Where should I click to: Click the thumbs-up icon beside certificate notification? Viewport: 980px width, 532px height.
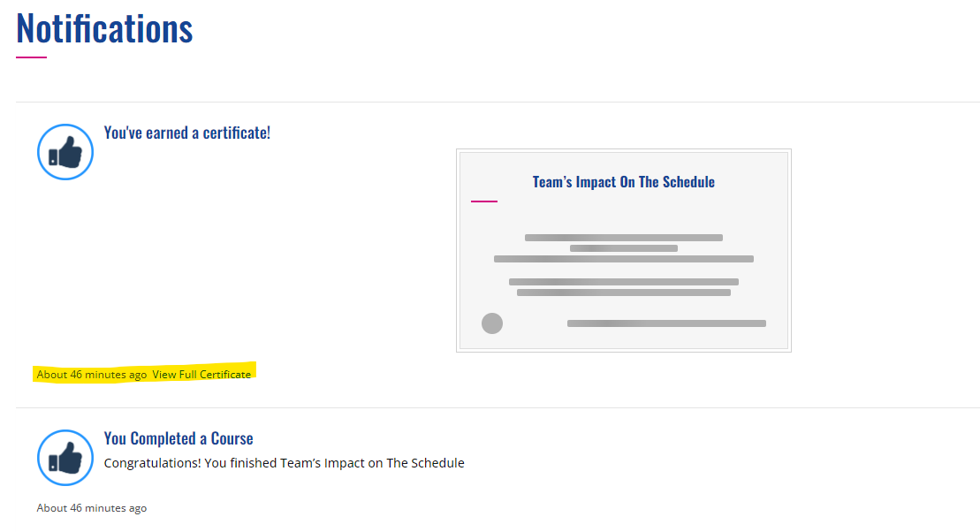[65, 152]
